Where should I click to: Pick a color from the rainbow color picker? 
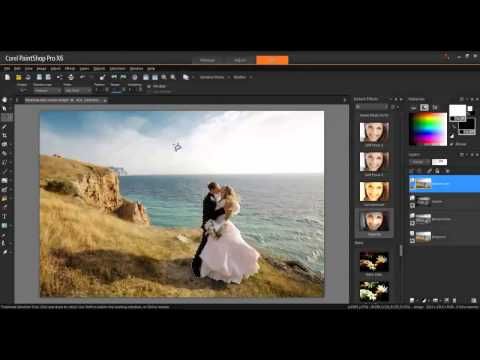(428, 129)
